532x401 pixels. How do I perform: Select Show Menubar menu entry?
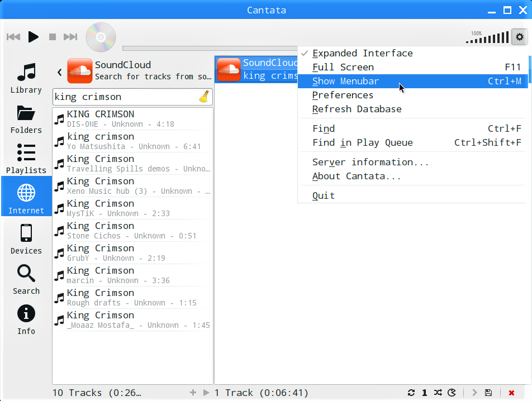click(x=412, y=81)
